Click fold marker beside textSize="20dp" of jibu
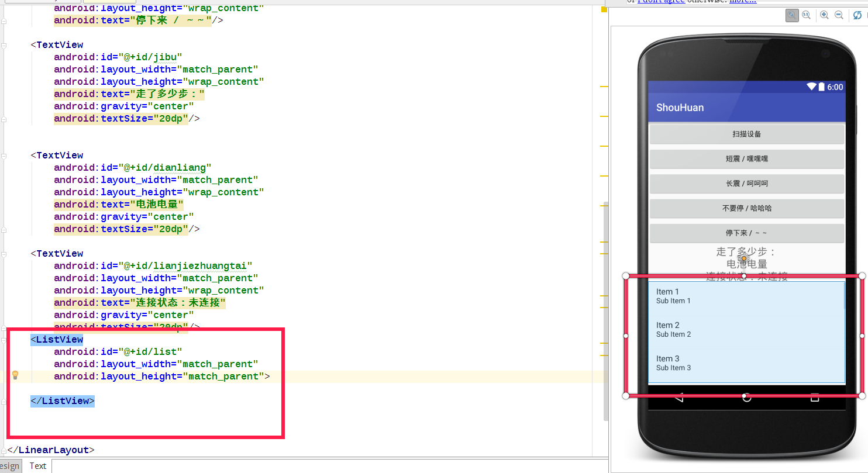Viewport: 868px width, 473px height. (5, 119)
